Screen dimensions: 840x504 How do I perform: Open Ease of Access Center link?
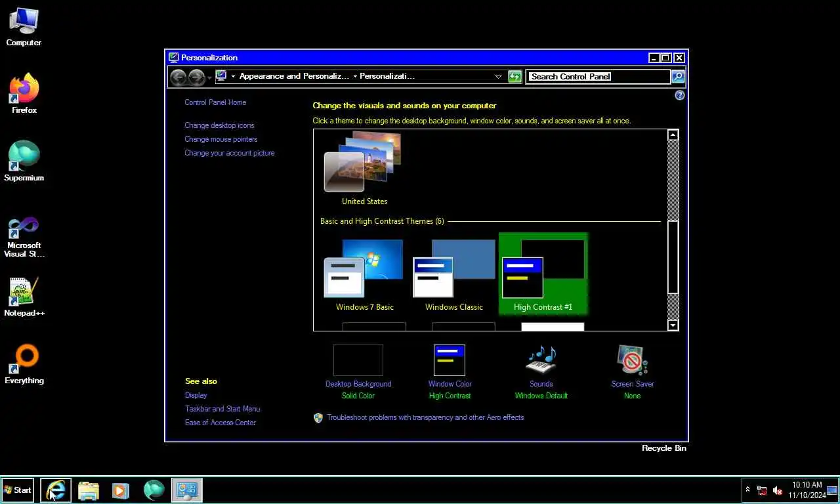[220, 423]
